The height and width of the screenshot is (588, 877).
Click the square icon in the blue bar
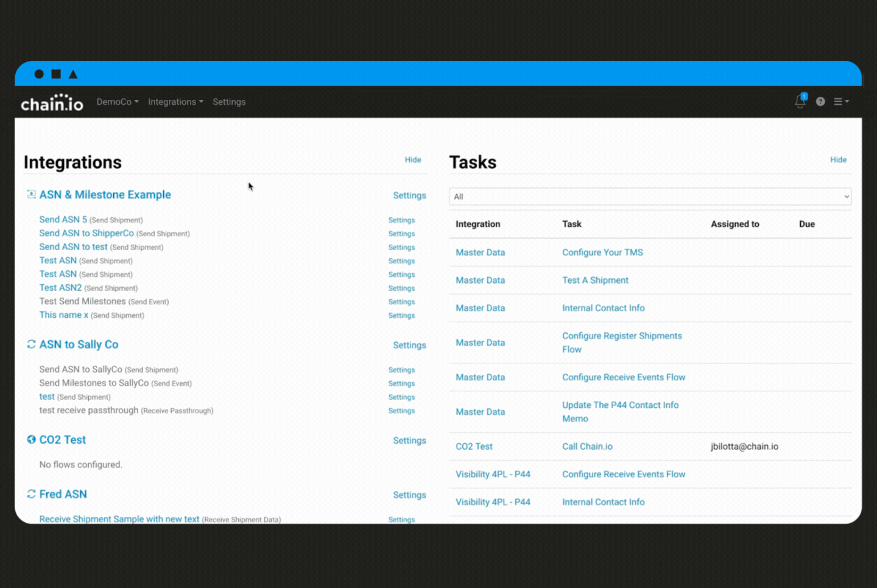(x=56, y=74)
